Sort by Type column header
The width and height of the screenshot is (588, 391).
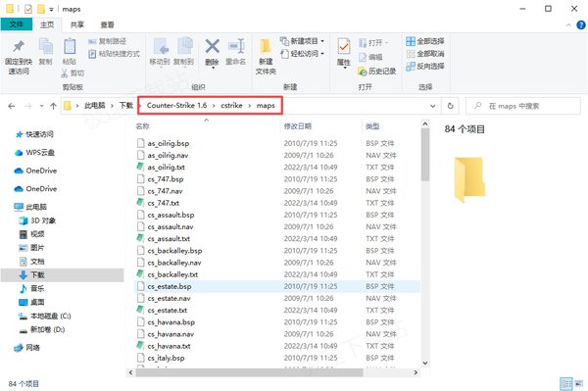(x=372, y=126)
